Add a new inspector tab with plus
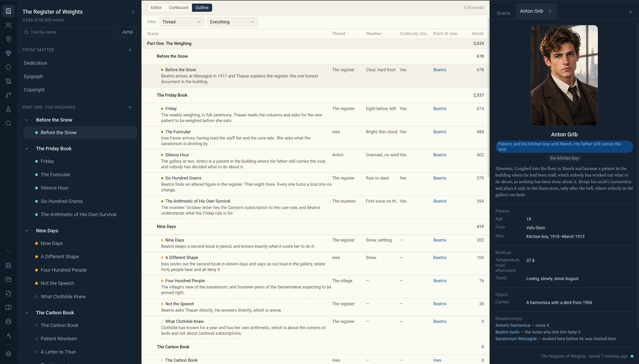The image size is (639, 364). click(631, 12)
